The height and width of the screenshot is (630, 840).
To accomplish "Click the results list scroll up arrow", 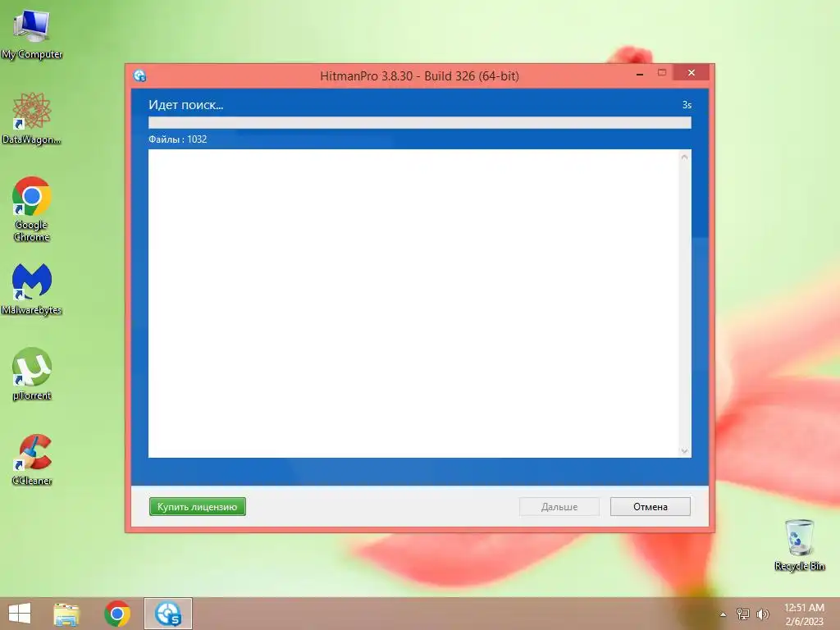I will coord(684,157).
